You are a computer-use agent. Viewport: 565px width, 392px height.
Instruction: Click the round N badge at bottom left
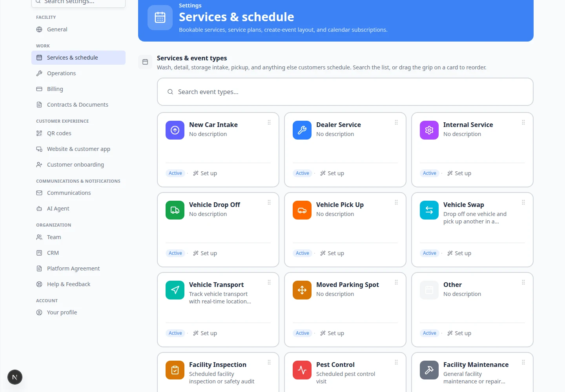[15, 377]
